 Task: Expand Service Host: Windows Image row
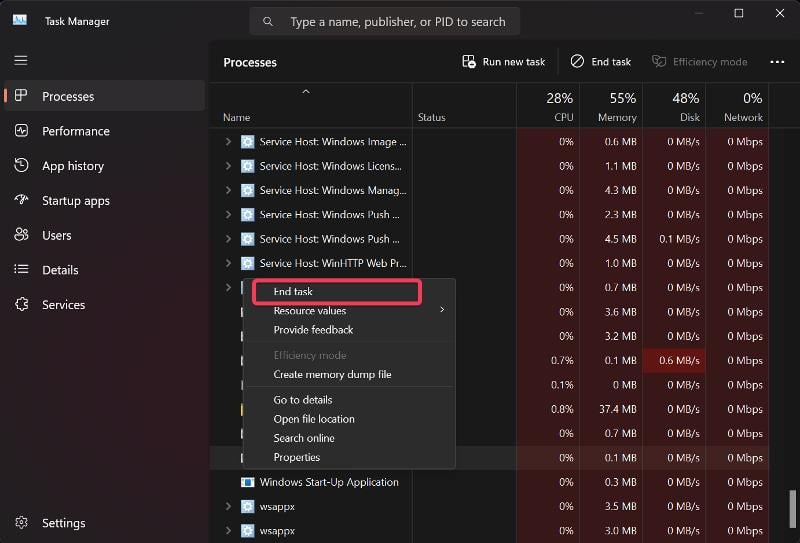click(x=228, y=141)
